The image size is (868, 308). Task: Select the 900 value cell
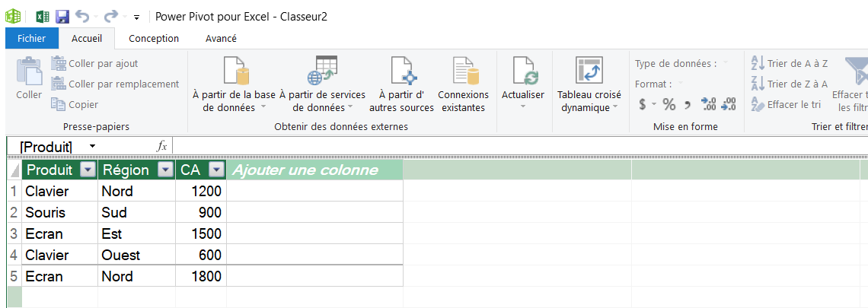pos(201,212)
